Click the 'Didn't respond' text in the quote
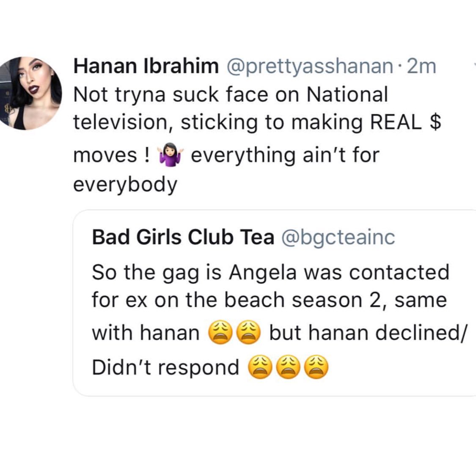The width and height of the screenshot is (476, 458). pyautogui.click(x=165, y=367)
